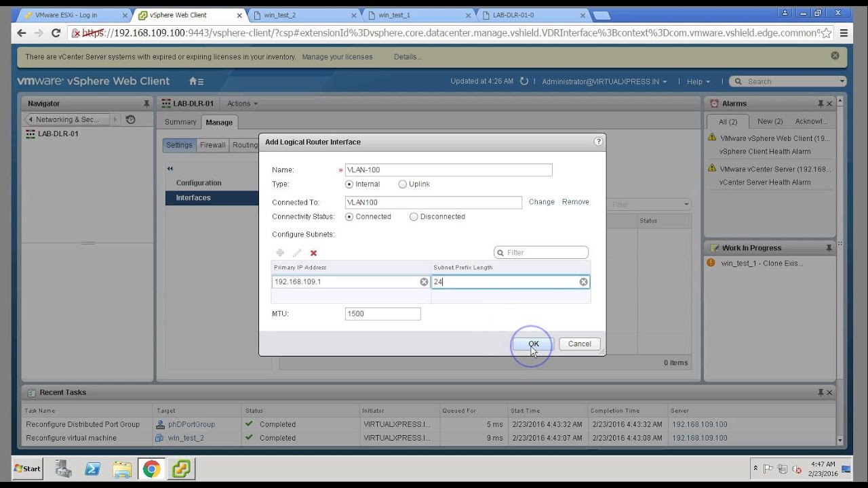Image resolution: width=868 pixels, height=488 pixels.
Task: Delete subnet with red X icon
Action: coord(313,253)
